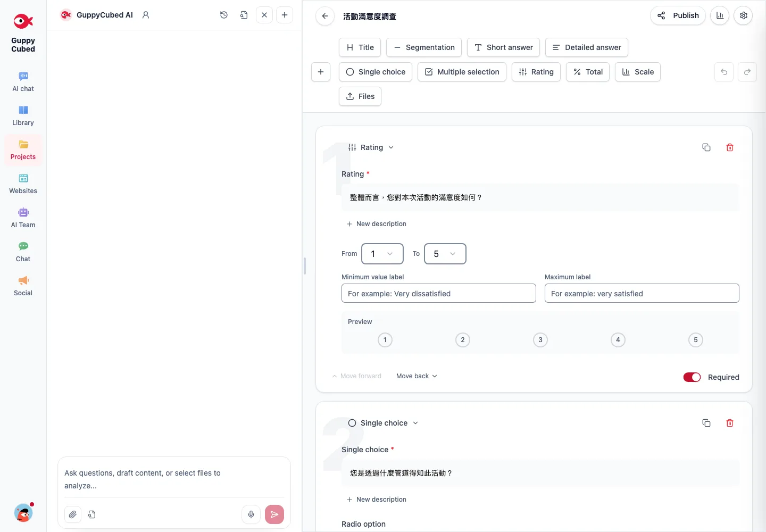Add a Files upload question
This screenshot has height=532, width=766.
[x=360, y=96]
